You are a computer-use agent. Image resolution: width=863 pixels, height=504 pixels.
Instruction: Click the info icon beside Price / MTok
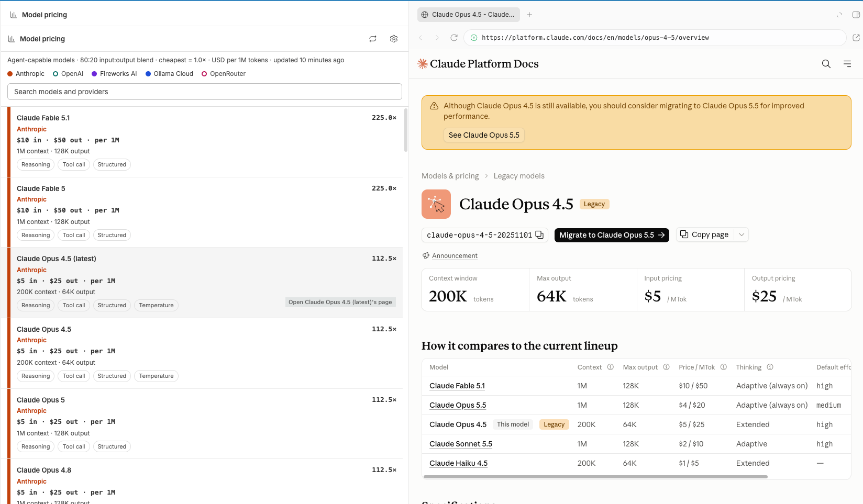coord(724,367)
